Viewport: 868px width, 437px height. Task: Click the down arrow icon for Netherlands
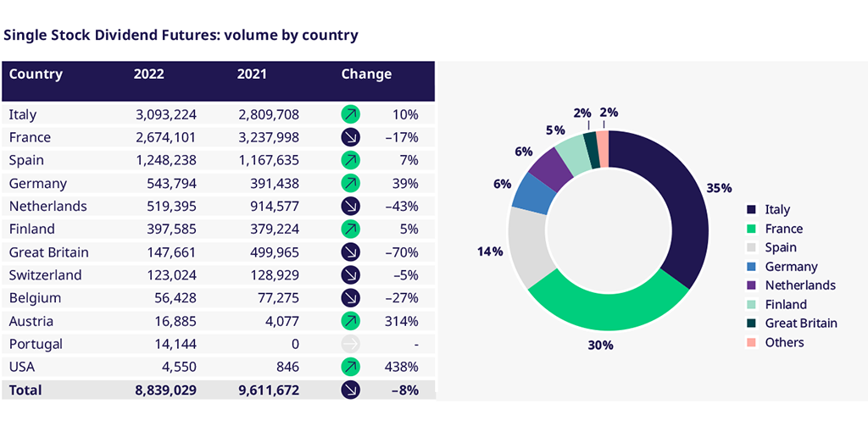tap(351, 206)
